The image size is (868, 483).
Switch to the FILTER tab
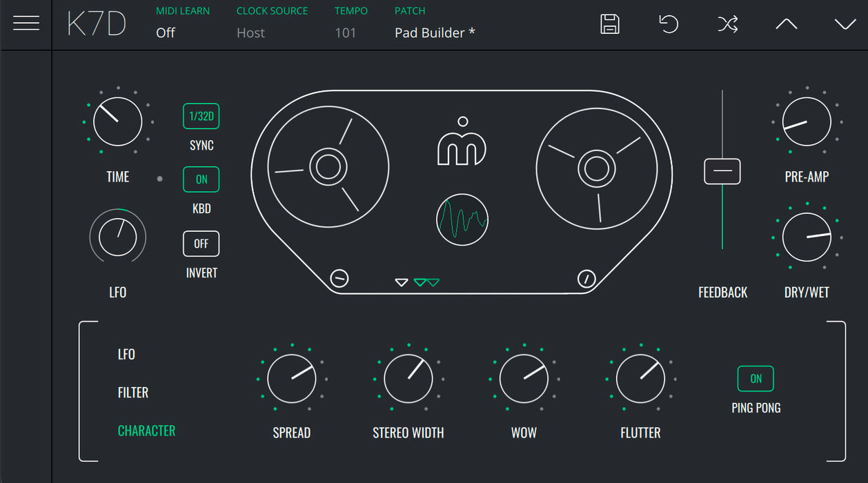point(133,393)
